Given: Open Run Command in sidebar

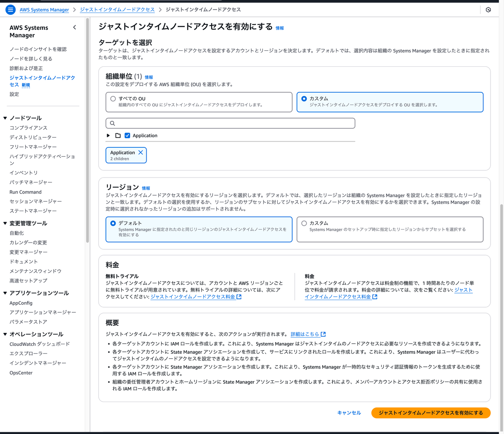Looking at the screenshot, I should 26,192.
